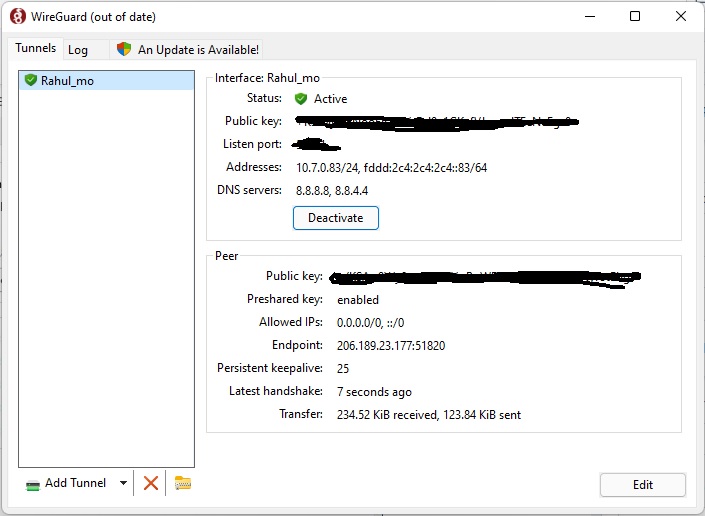Deactivate the Rahul_mo tunnel

336,218
